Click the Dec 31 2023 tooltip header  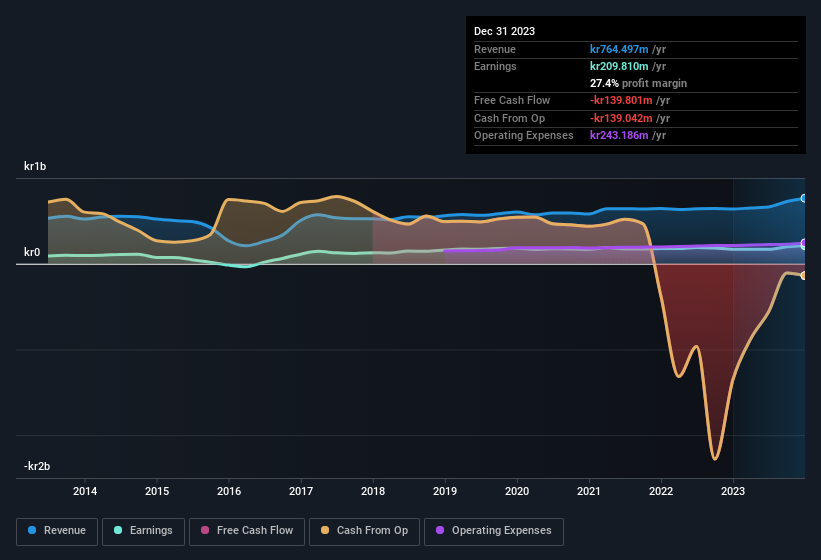click(x=504, y=31)
